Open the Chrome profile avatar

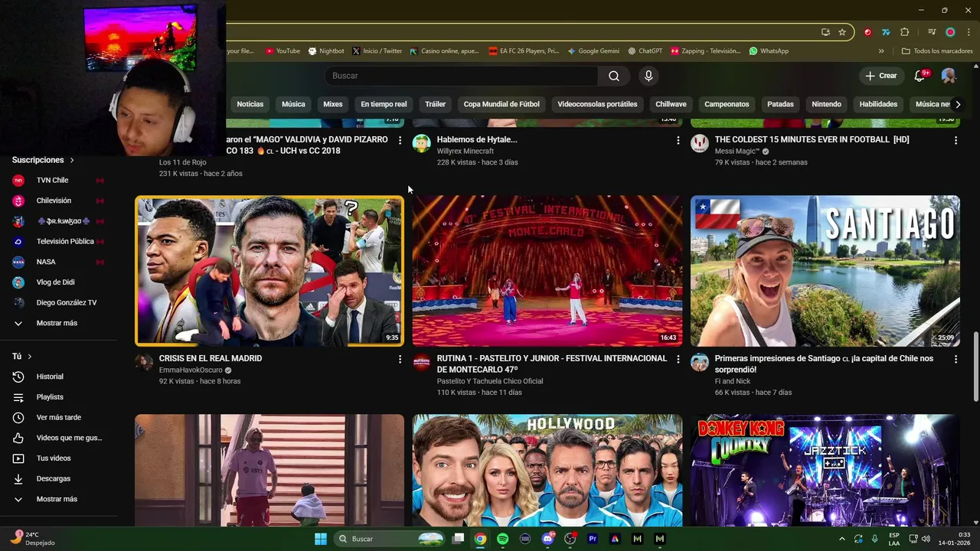[x=950, y=32]
